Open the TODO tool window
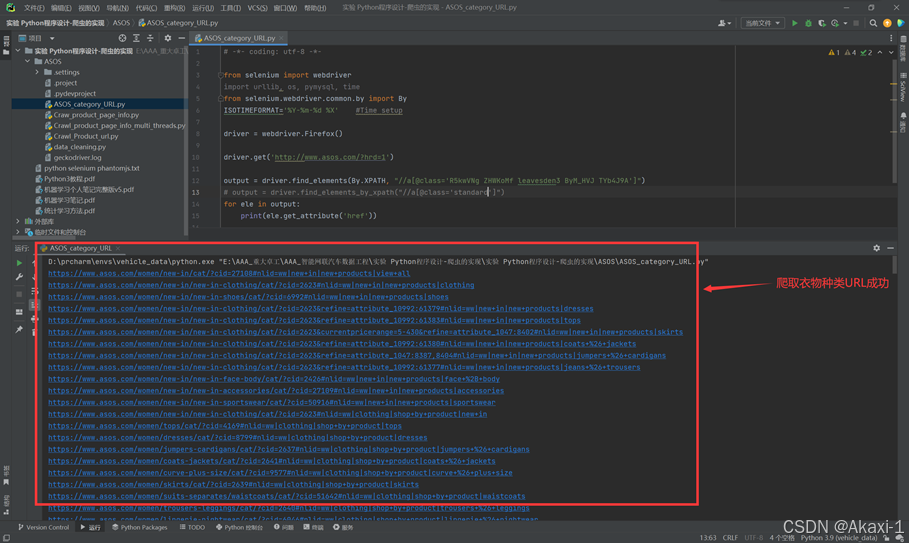Screen dimensions: 909x543 point(192,527)
